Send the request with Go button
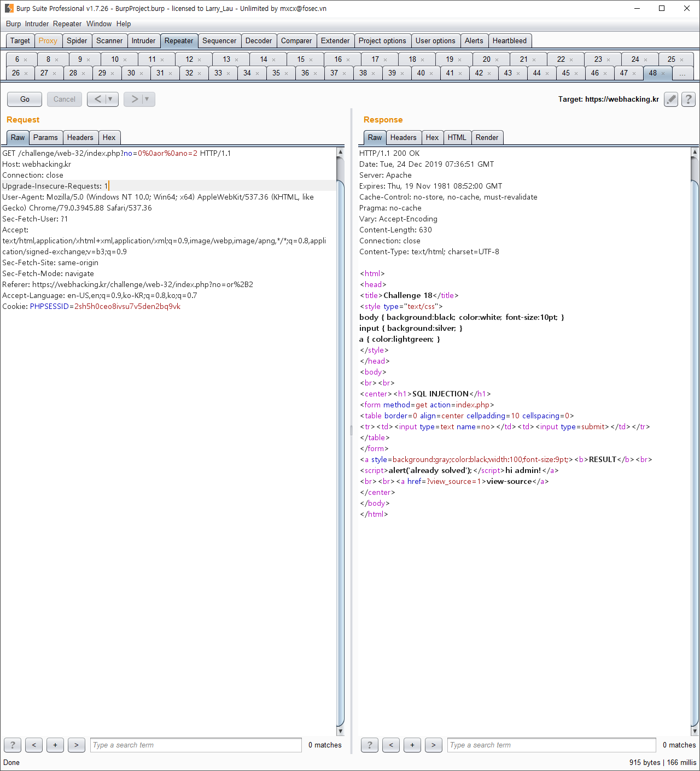Screen dimensions: 700x771 (25, 99)
